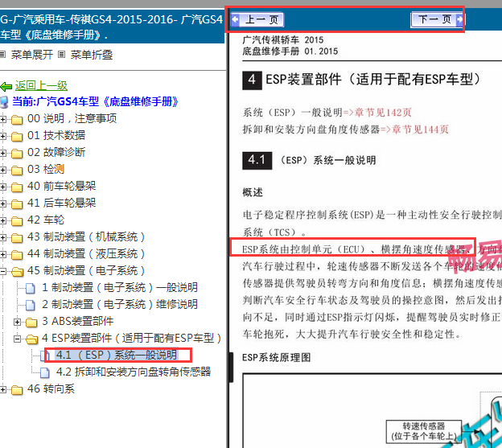
Task: Select 02 故障诊断 folder label
Action: (x=56, y=152)
